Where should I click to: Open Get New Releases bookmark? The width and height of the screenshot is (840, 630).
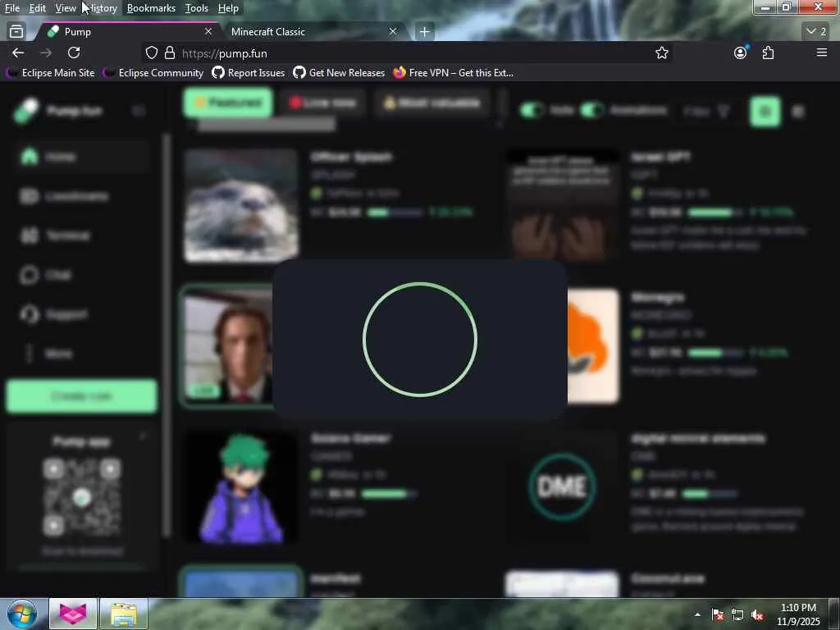(x=339, y=73)
